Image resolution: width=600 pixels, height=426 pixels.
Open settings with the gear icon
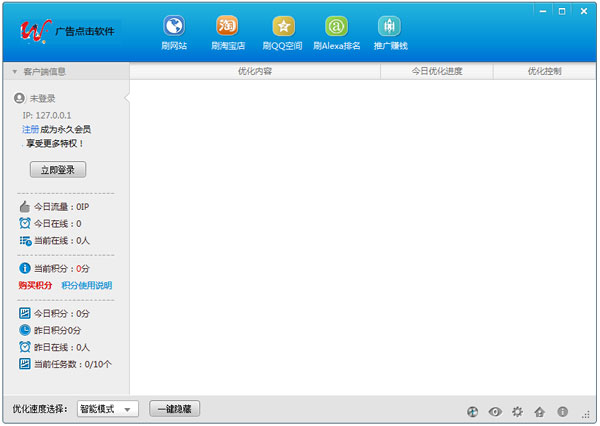pos(517,411)
